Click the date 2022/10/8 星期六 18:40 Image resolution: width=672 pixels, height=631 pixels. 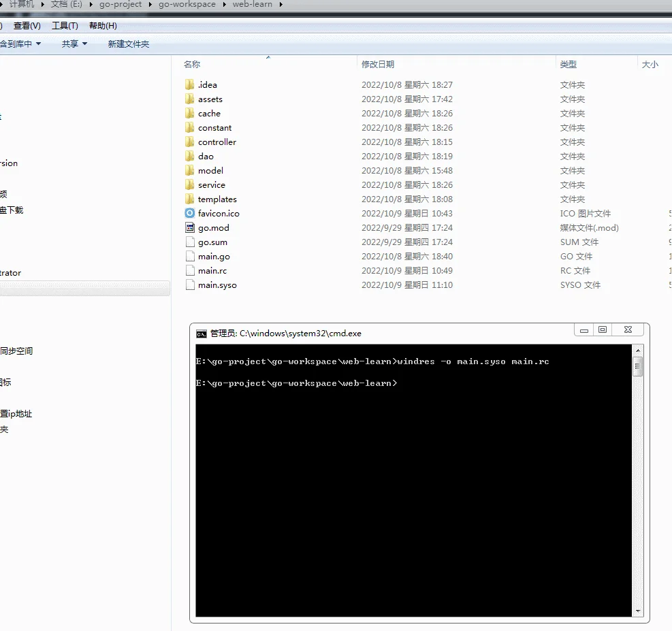pos(406,256)
